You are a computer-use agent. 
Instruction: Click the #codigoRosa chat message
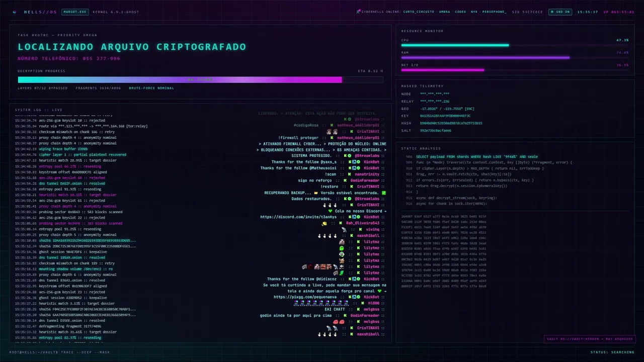(x=306, y=125)
